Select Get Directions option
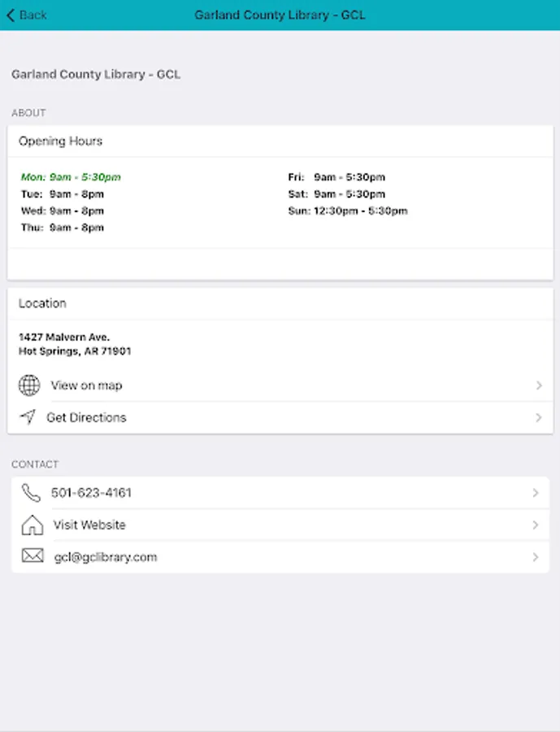Image resolution: width=560 pixels, height=732 pixels. (x=86, y=417)
